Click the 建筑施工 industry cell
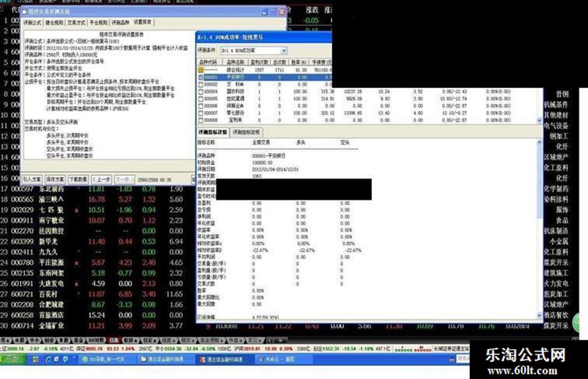Viewport: 588px width, 379px height. click(x=556, y=273)
